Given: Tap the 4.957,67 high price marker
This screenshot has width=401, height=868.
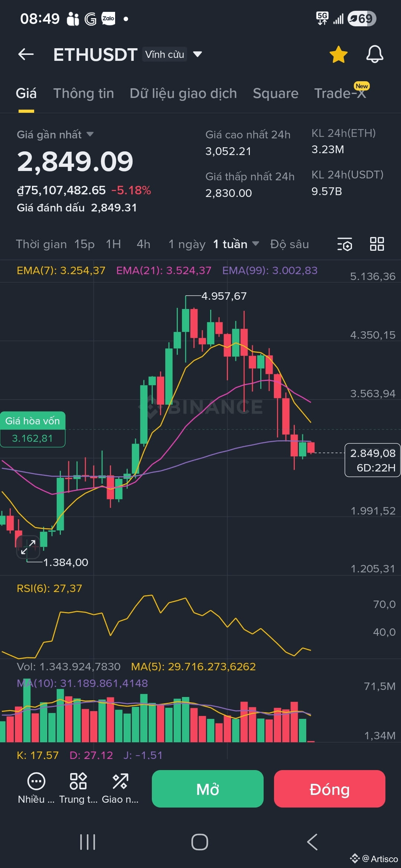Looking at the screenshot, I should point(224,296).
